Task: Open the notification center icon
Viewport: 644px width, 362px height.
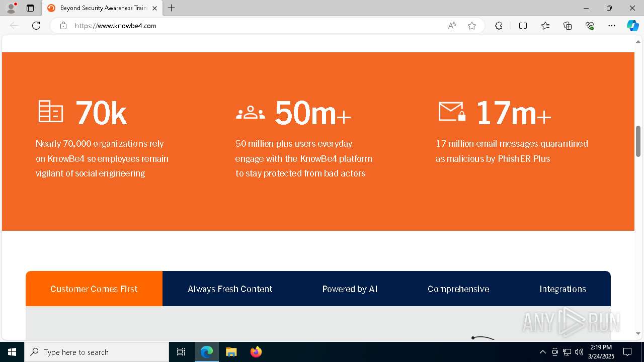Action: [x=627, y=352]
